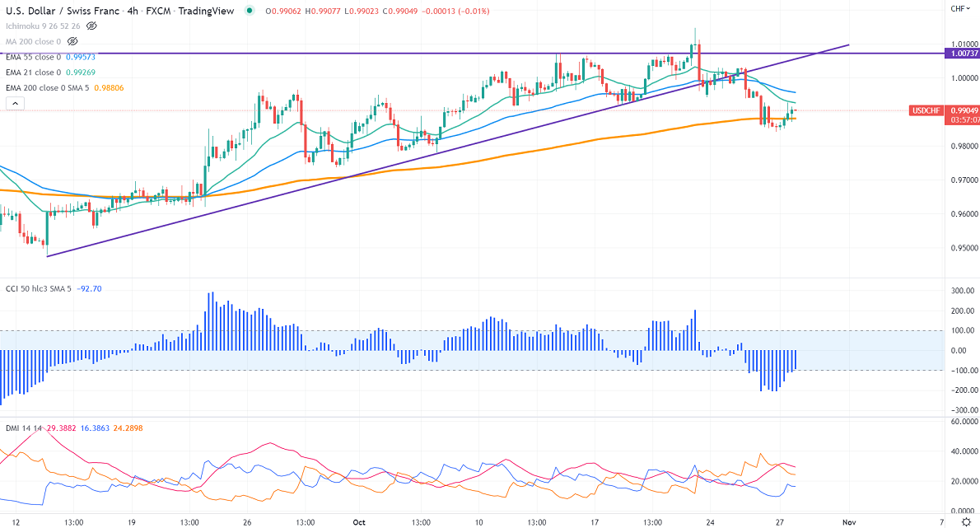Click the high price H0.99077 in header
This screenshot has width=980, height=528.
tap(323, 12)
